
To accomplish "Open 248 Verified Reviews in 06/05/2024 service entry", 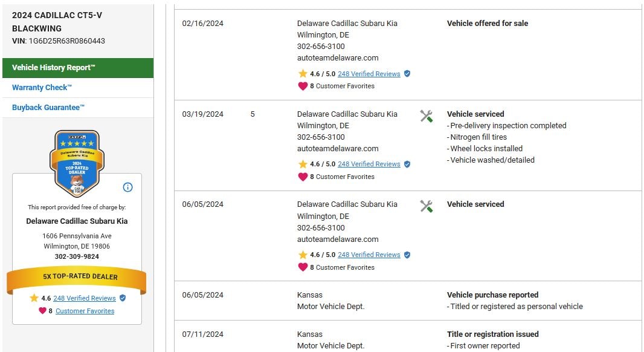I will [x=369, y=255].
